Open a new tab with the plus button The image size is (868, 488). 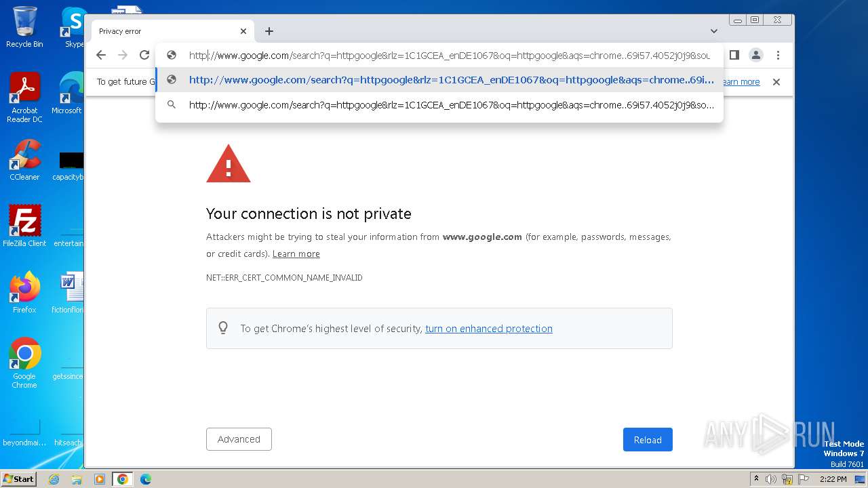pos(269,31)
